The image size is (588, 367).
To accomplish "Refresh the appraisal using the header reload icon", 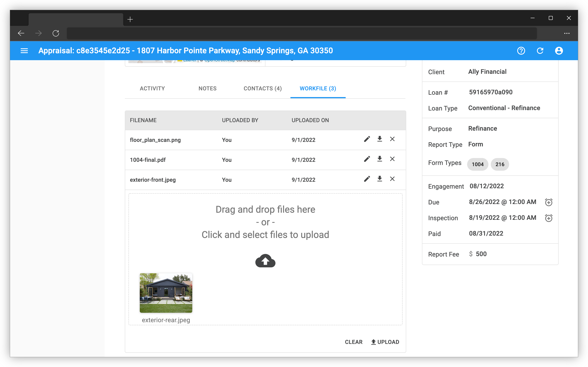I will (x=540, y=51).
